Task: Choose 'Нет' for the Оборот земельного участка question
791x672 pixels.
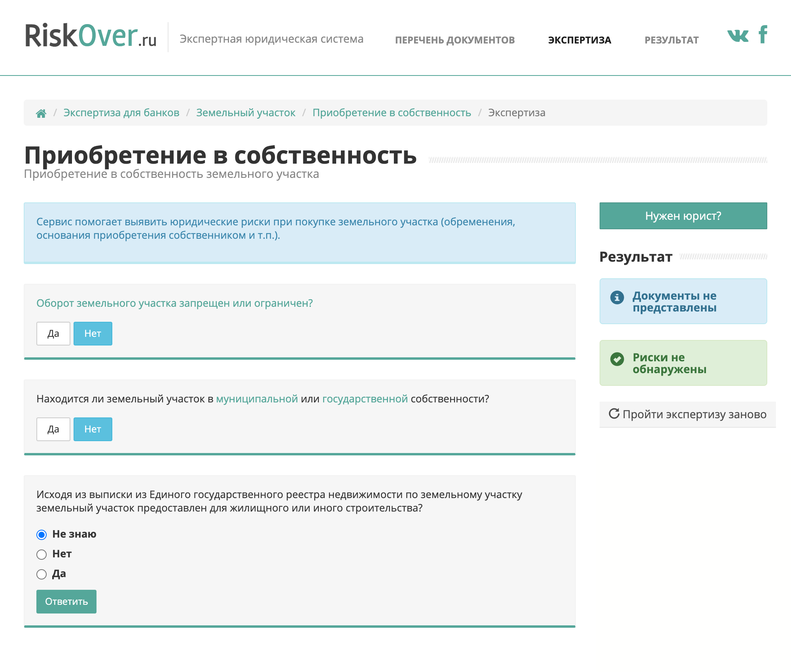Action: (93, 334)
